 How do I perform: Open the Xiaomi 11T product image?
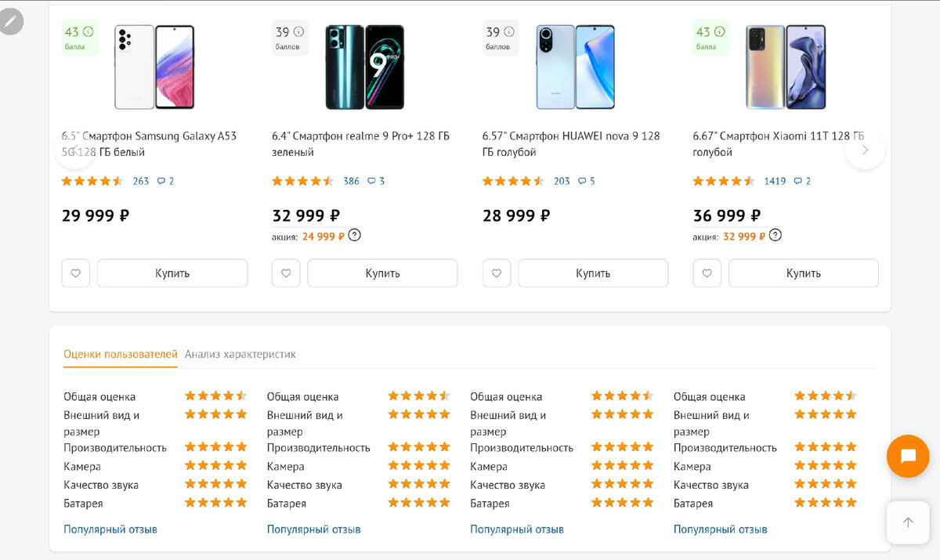tap(786, 67)
